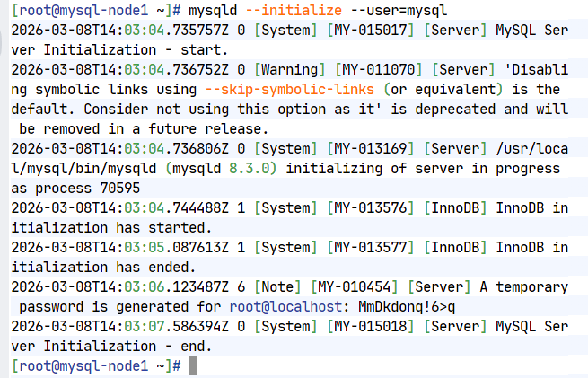The height and width of the screenshot is (378, 588).
Task: Click process number 70595
Action: (x=119, y=188)
